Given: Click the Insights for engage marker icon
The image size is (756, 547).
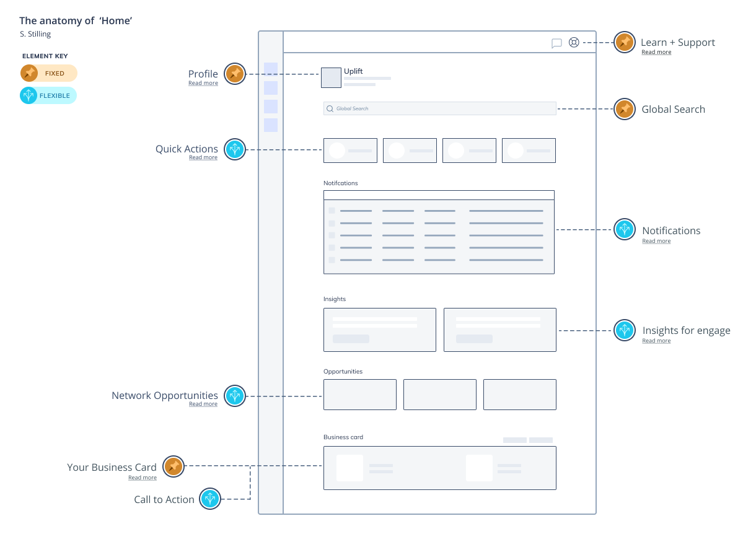Looking at the screenshot, I should (625, 330).
